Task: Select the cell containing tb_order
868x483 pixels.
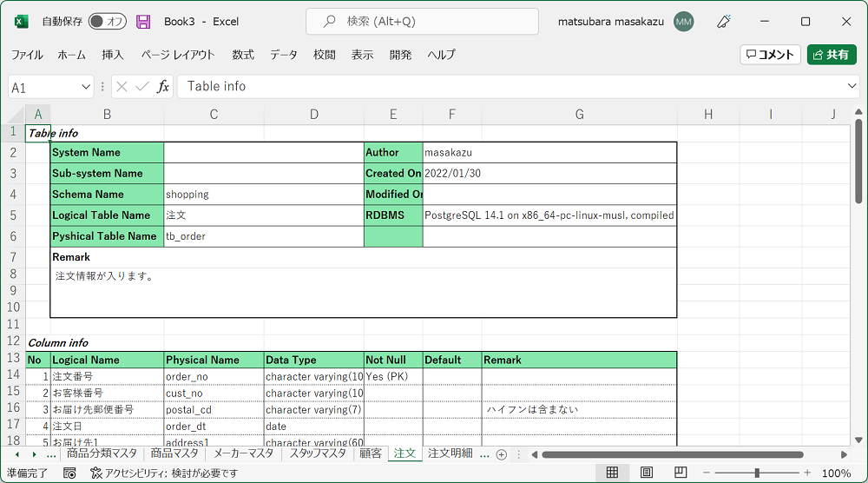Action: coord(264,236)
